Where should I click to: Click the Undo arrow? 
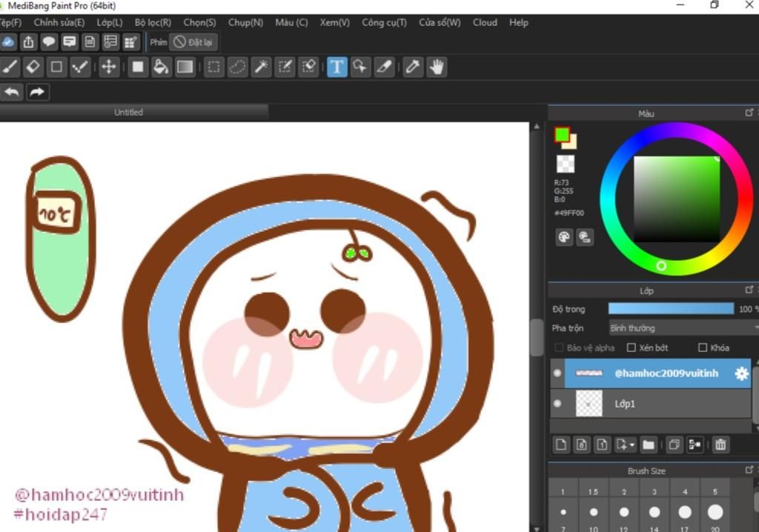pyautogui.click(x=12, y=92)
